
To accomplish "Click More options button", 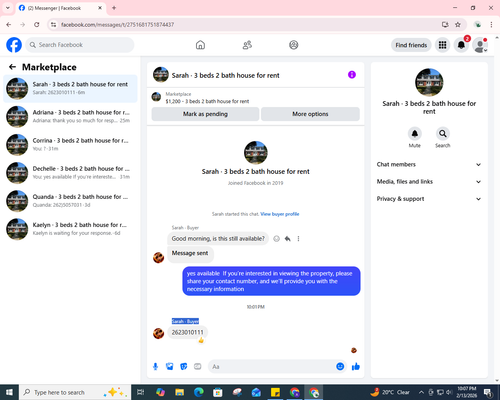I will (310, 114).
